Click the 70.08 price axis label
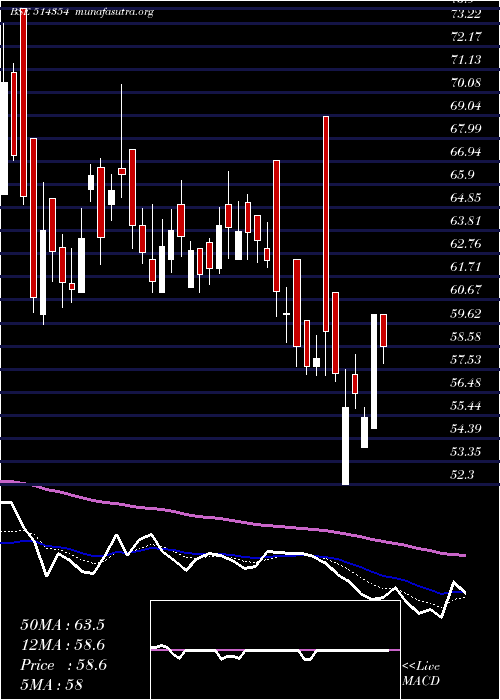This screenshot has height=700, width=500. coord(467,83)
